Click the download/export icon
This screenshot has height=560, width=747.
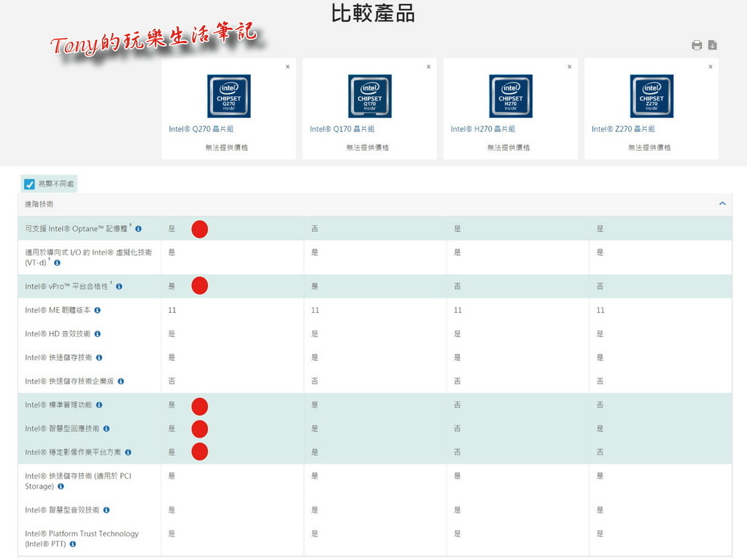pos(712,45)
